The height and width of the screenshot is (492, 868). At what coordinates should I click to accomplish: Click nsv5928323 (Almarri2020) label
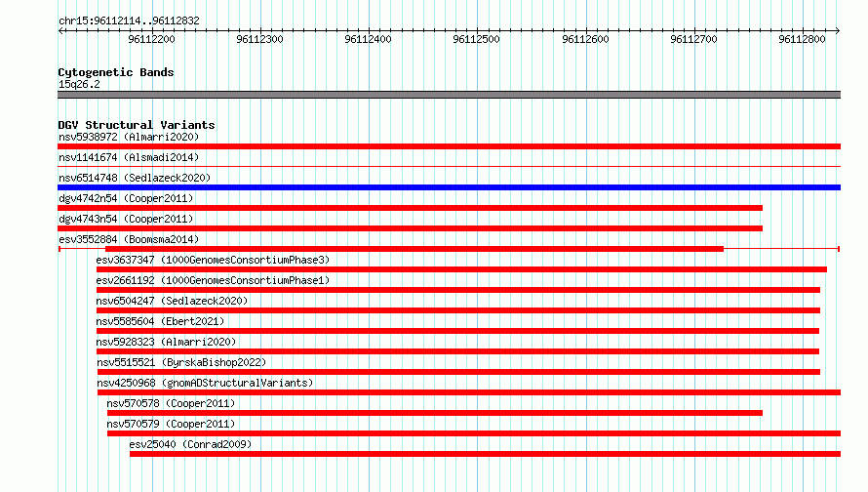click(x=166, y=342)
